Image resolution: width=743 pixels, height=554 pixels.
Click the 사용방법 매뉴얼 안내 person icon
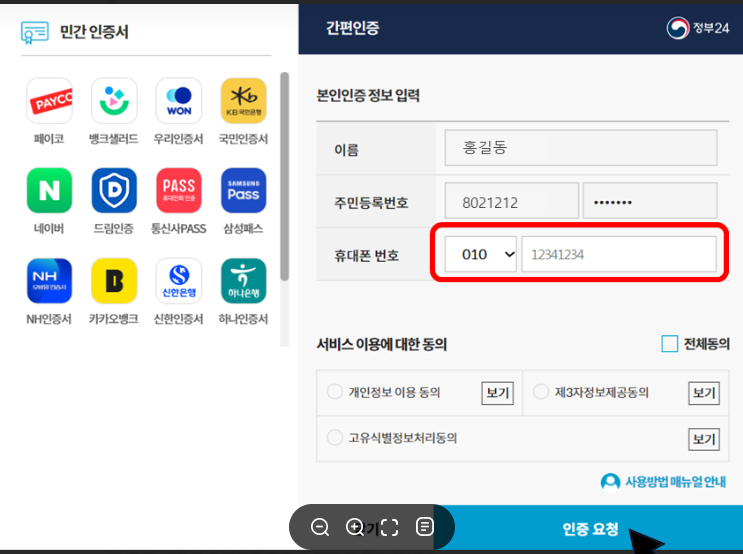click(x=610, y=482)
